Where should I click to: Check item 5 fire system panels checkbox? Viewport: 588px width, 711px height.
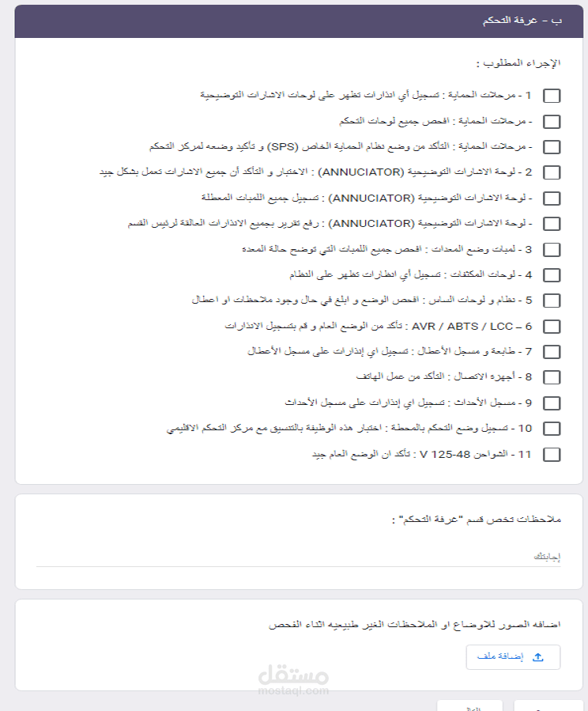coord(552,301)
